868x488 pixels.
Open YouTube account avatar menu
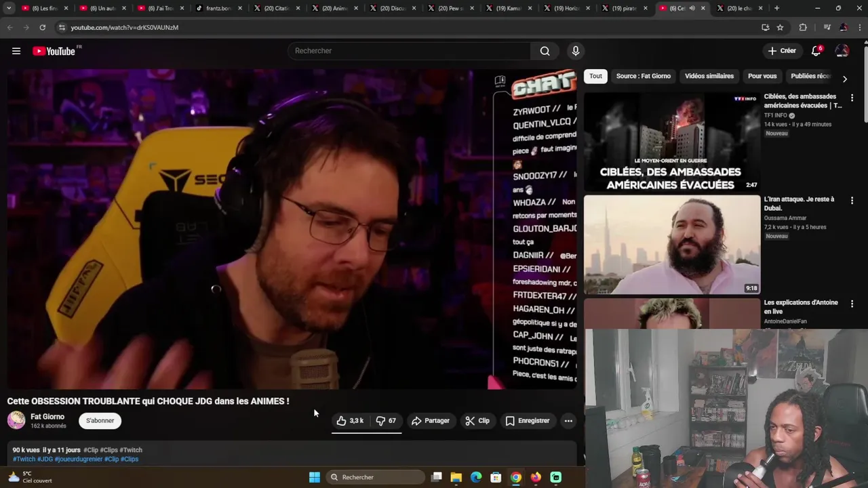click(842, 51)
